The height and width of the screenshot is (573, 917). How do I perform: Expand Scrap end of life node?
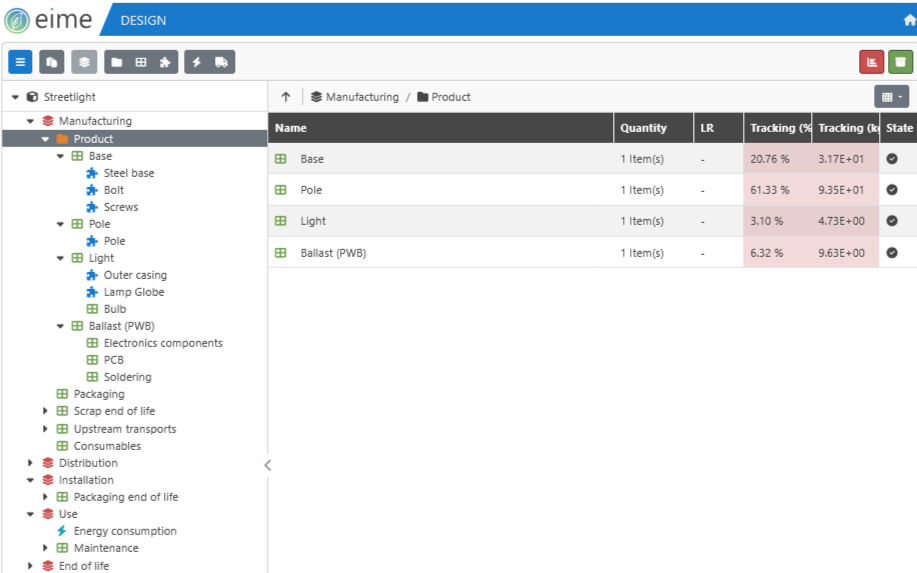(45, 411)
